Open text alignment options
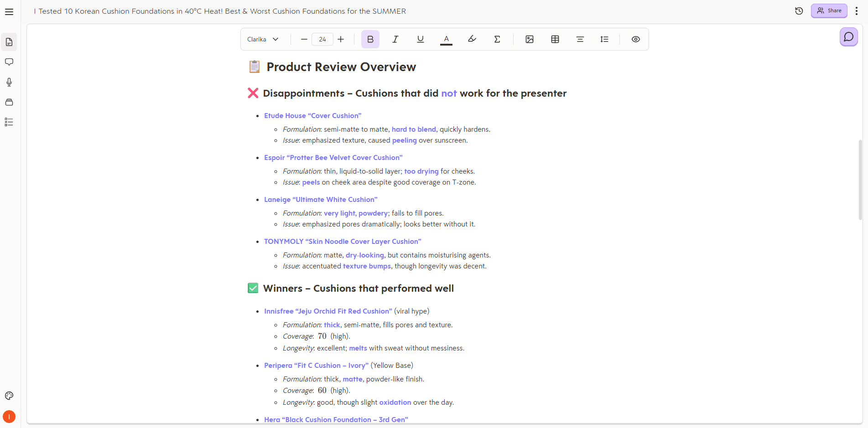Screen dimensions: 868x428 coord(580,39)
